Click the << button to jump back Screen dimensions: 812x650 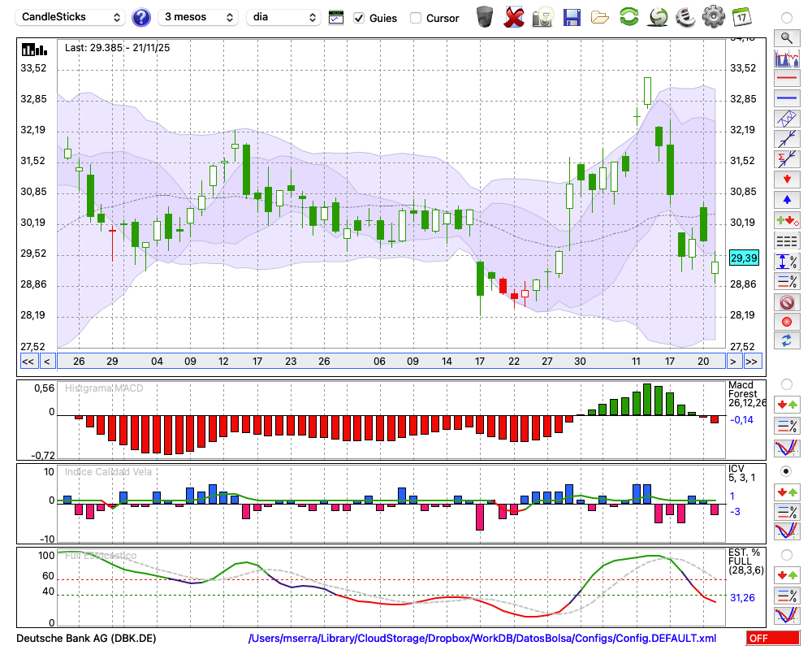click(28, 362)
